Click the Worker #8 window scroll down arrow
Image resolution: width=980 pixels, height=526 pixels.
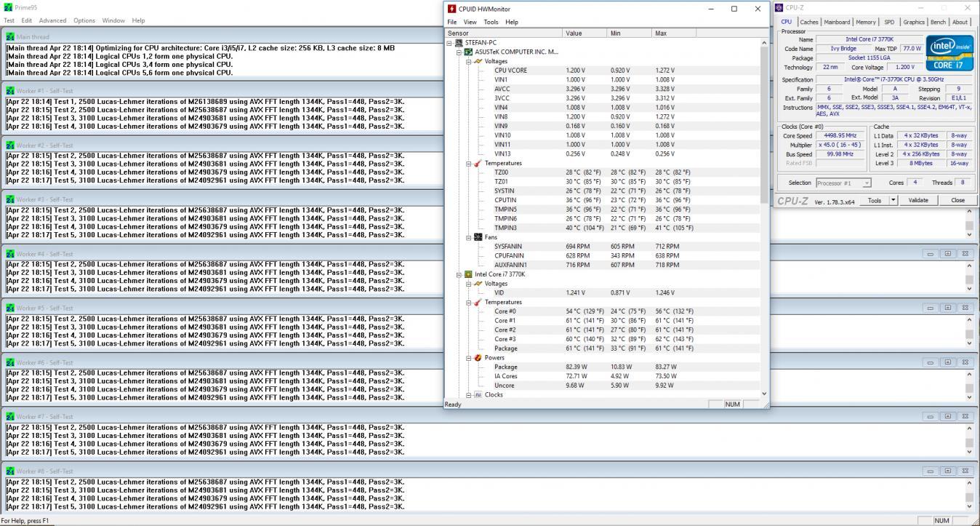[x=969, y=506]
